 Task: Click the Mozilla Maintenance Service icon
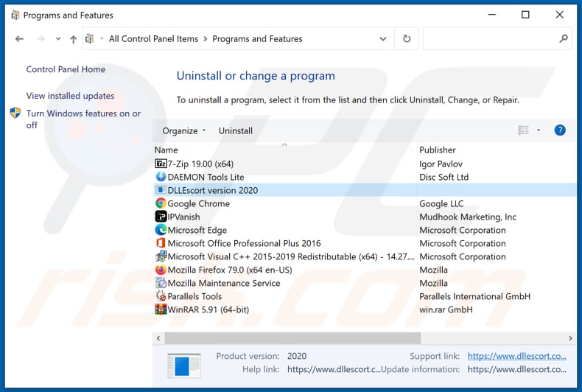coord(161,283)
